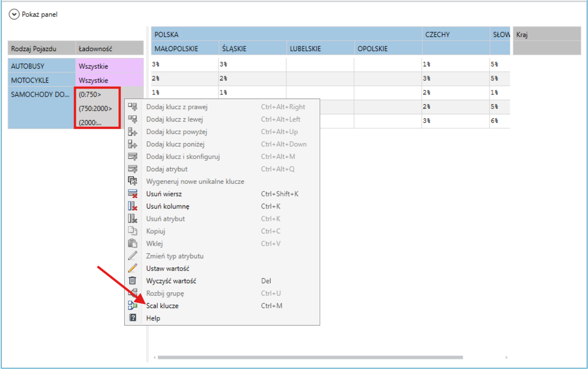Select the SAMOCHODY DO... row key
The image size is (588, 369).
tap(42, 108)
